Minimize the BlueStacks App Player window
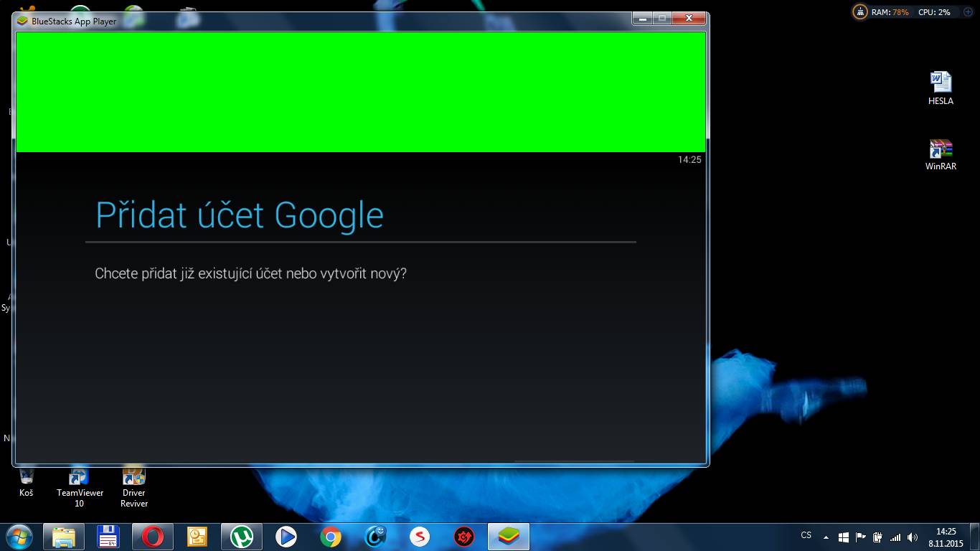 643,19
